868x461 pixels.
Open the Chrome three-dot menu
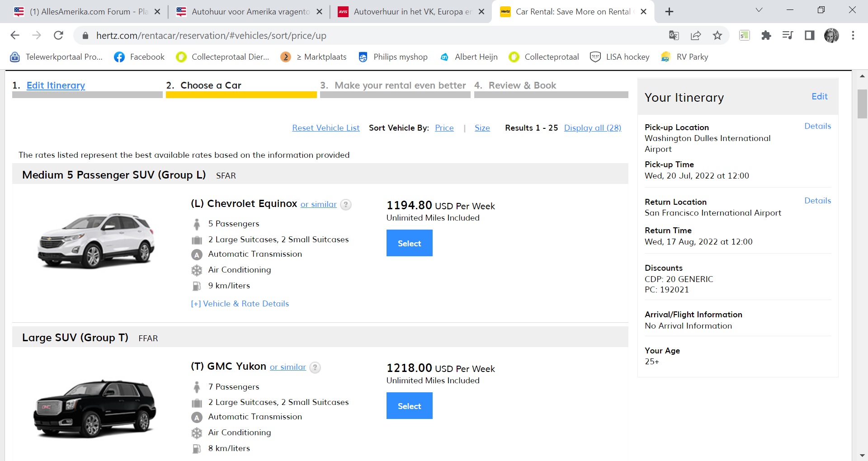[853, 35]
